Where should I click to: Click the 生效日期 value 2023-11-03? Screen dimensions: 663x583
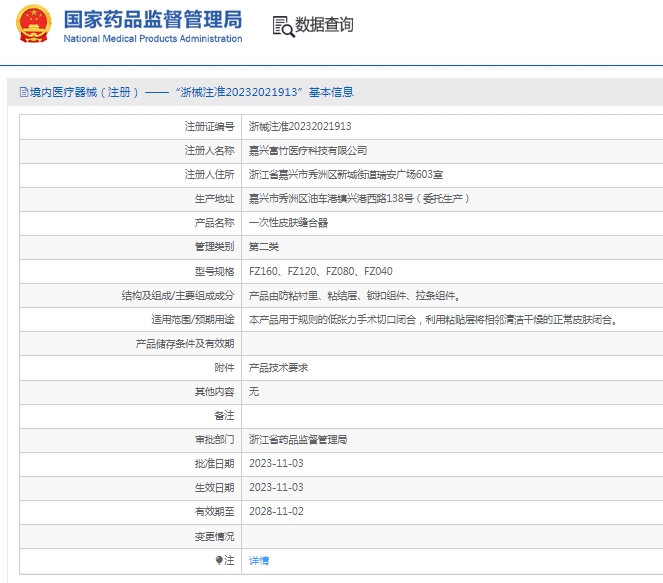pyautogui.click(x=276, y=487)
